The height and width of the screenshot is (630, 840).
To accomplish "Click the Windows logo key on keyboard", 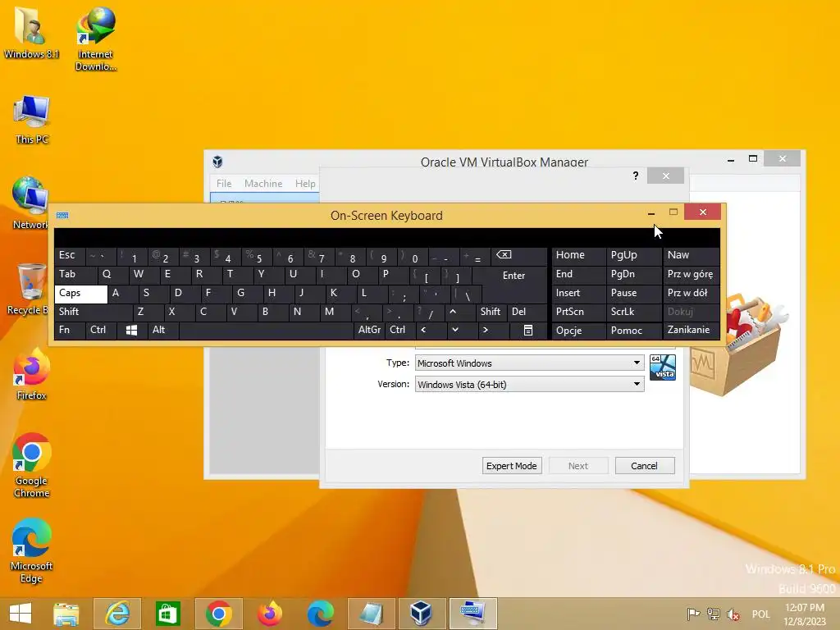I will click(x=132, y=330).
